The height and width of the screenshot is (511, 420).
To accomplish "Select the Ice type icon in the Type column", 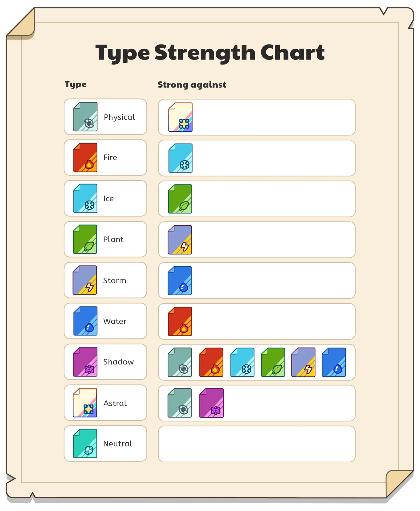I will pyautogui.click(x=85, y=199).
